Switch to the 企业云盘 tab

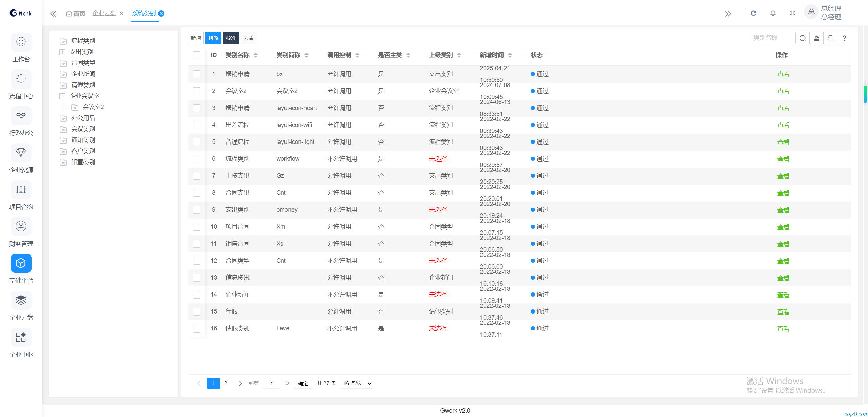tap(104, 13)
